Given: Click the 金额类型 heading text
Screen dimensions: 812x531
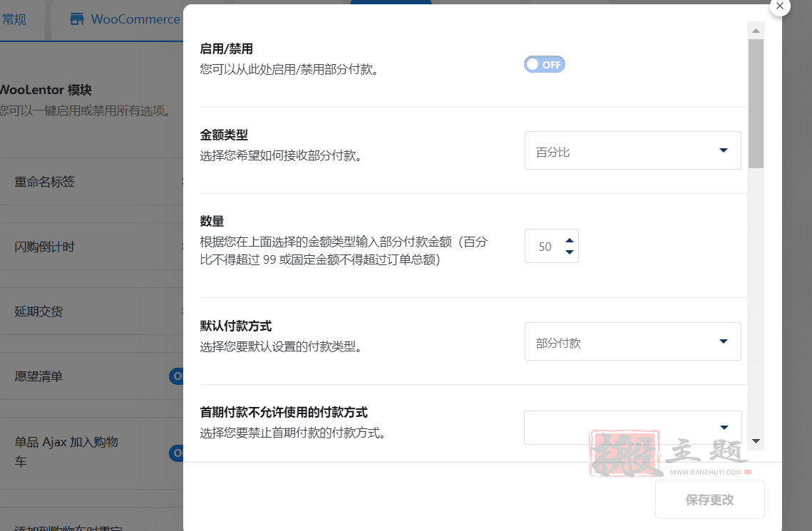Looking at the screenshot, I should coord(224,135).
